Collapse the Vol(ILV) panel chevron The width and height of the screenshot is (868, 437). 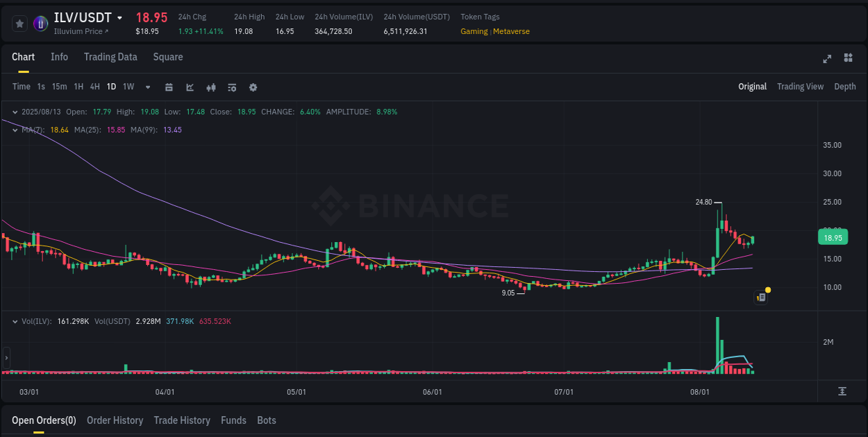pos(14,321)
